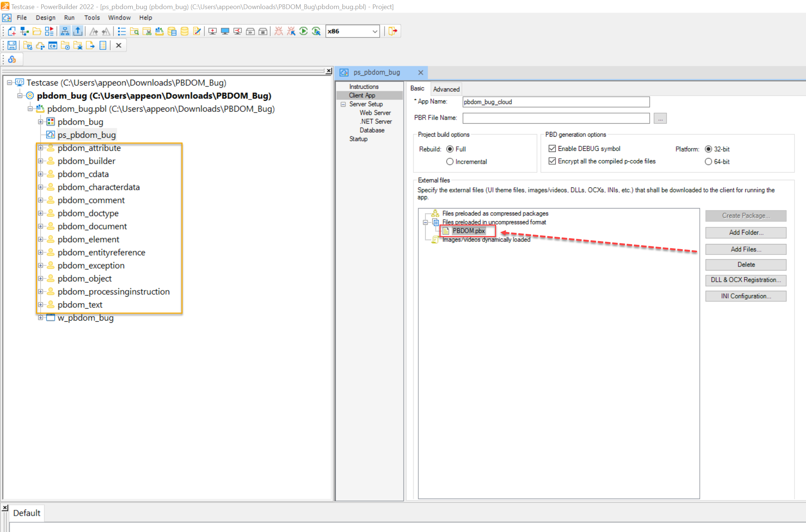Click the red Debug bug icon
806x532 pixels.
point(278,31)
